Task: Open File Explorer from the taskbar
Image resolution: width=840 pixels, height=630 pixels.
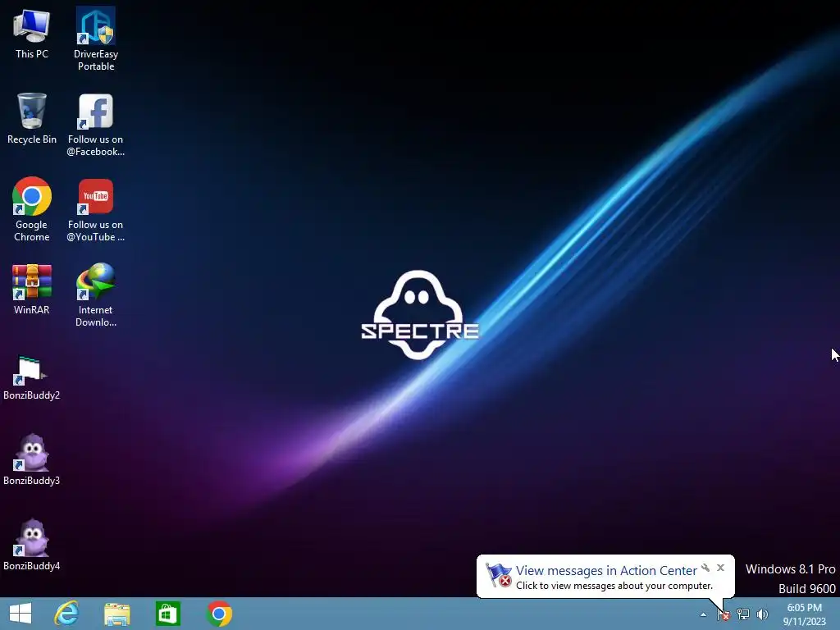Action: (116, 614)
